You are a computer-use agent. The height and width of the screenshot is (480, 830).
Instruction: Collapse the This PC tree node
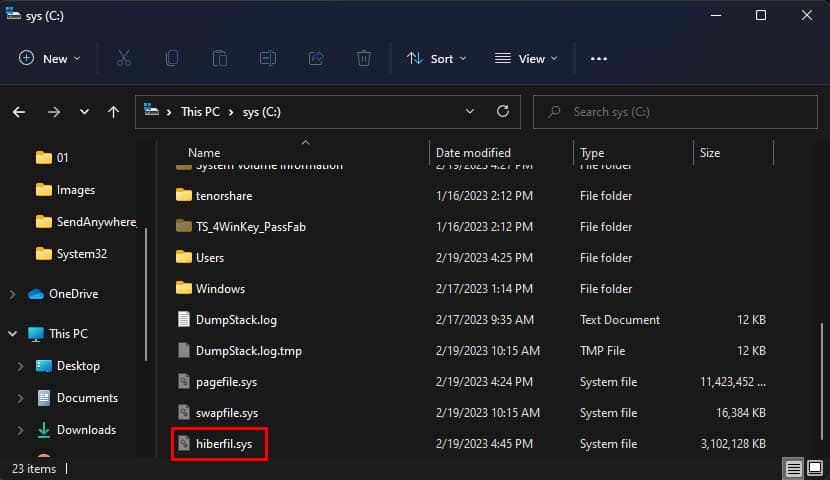[x=12, y=333]
